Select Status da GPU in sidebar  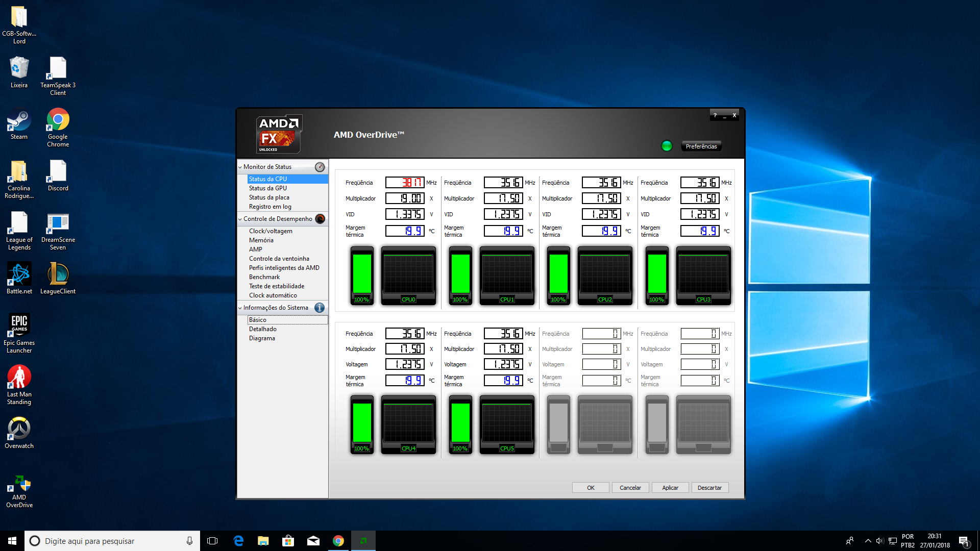[x=268, y=188]
